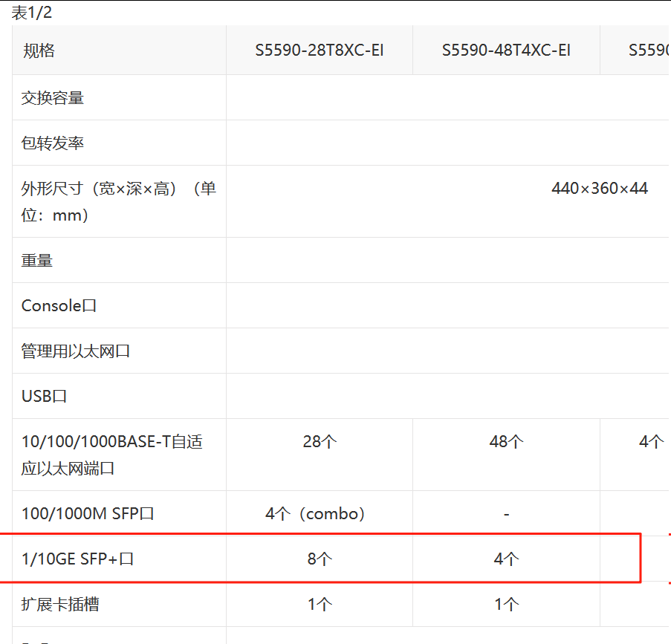Select the 100/1000M SFP口 row label
The image size is (671, 644).
pos(88,514)
